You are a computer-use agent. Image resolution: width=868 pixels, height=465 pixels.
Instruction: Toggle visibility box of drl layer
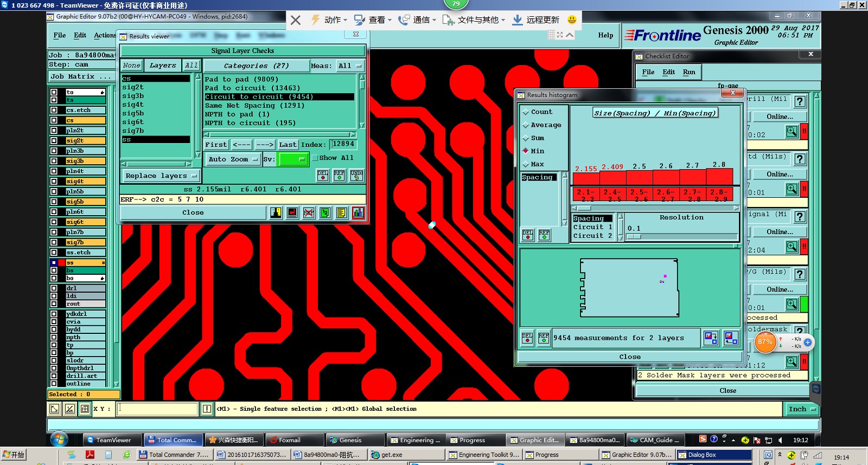[x=54, y=288]
